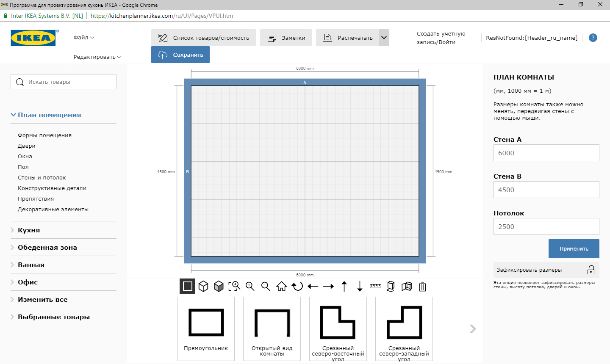The width and height of the screenshot is (610, 364).
Task: Save the design with Сохранить
Action: [x=180, y=55]
